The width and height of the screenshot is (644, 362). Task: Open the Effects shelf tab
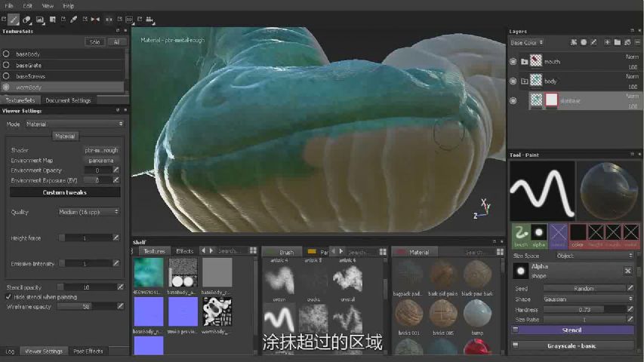184,251
